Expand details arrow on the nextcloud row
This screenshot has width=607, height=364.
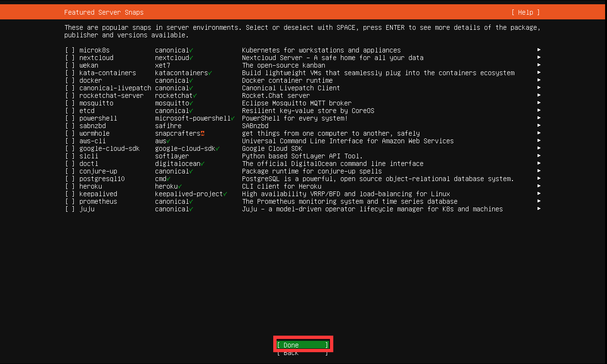pos(539,57)
